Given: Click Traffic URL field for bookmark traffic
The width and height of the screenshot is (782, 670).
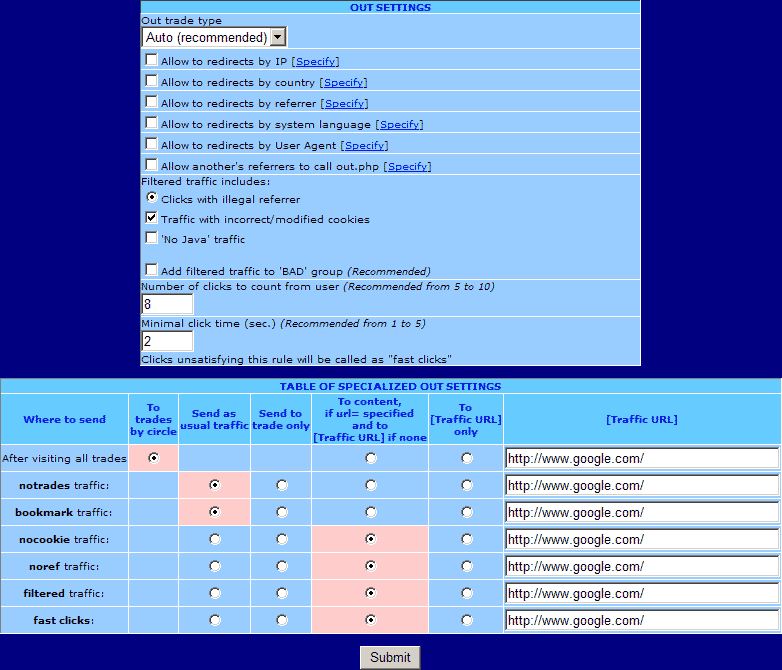Looking at the screenshot, I should [642, 512].
